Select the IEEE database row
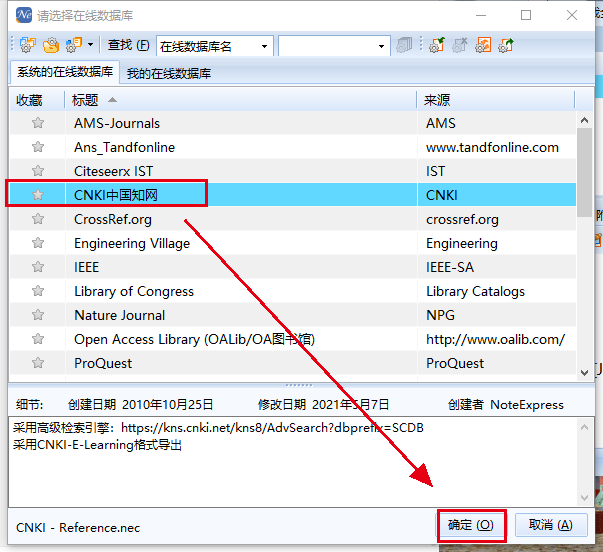The image size is (603, 552). click(x=293, y=267)
